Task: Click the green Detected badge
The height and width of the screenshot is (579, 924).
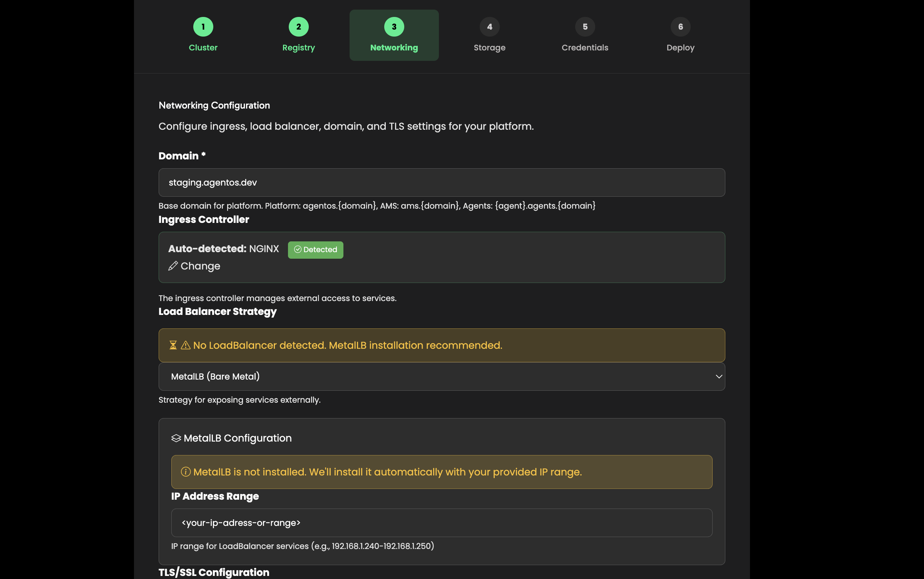Action: 315,250
